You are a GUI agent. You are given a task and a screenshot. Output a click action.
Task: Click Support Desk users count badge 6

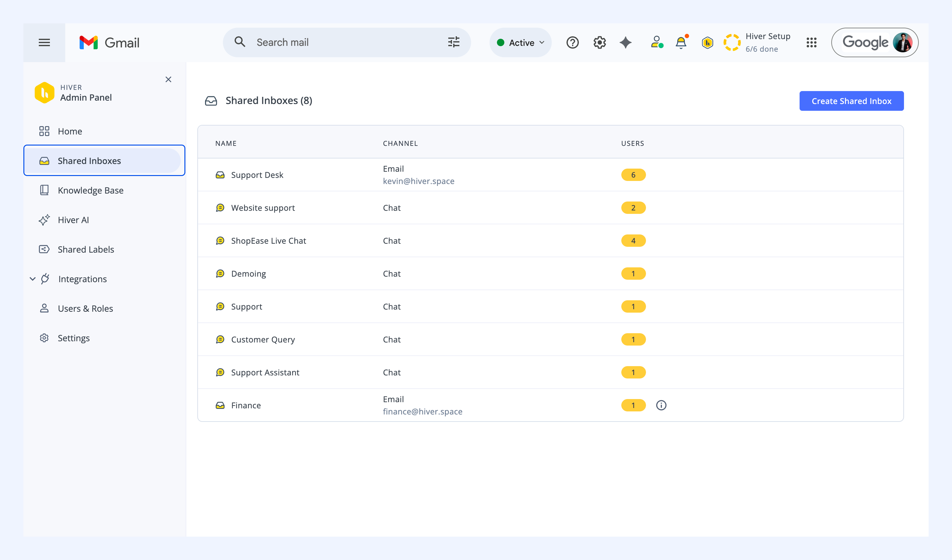633,175
